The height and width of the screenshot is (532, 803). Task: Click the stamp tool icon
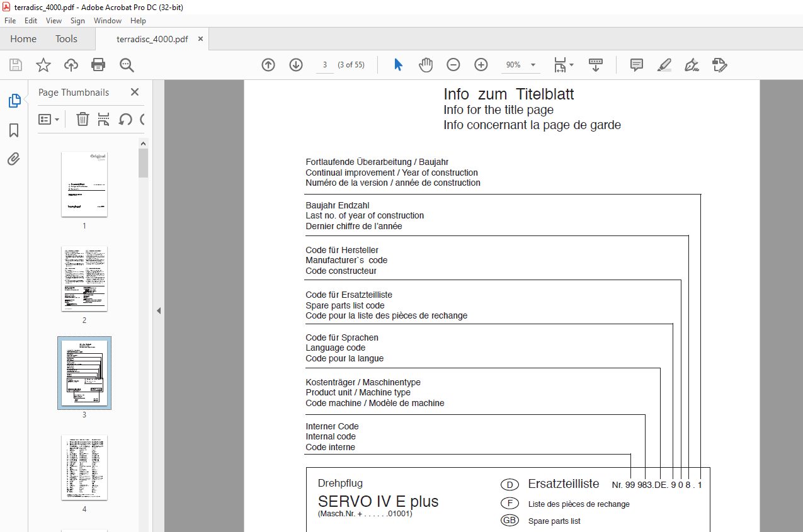coord(720,65)
